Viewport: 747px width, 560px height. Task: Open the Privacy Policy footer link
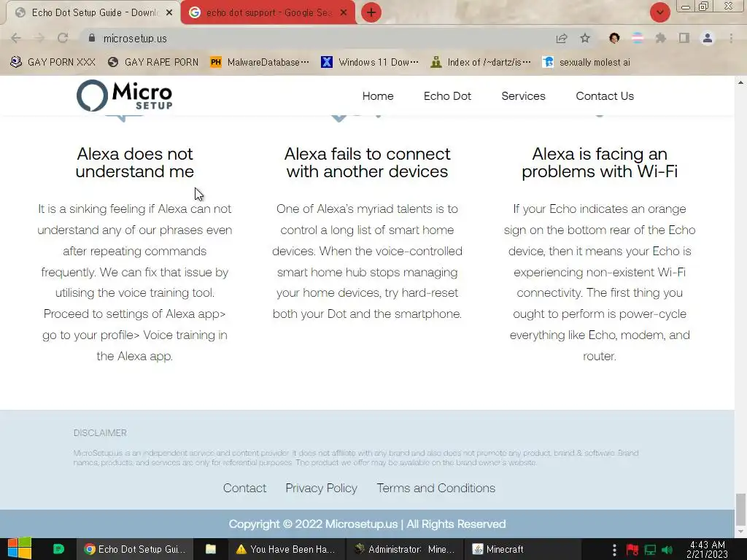(321, 488)
